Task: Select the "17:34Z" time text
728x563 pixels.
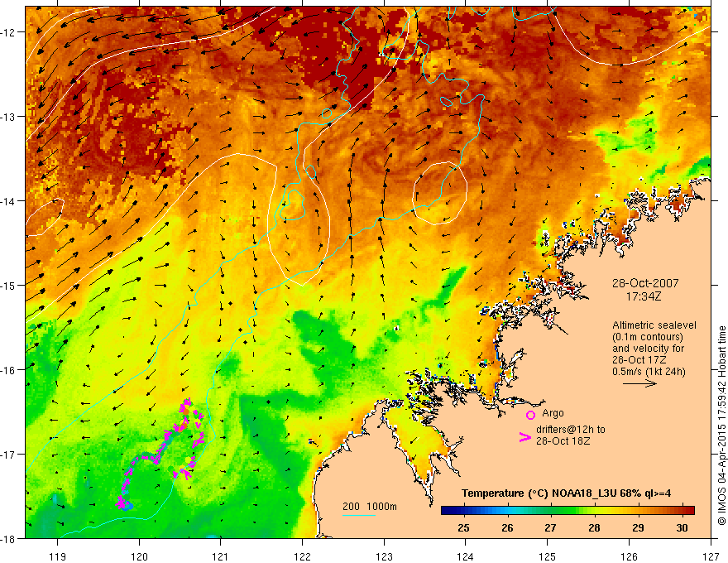Action: click(643, 296)
